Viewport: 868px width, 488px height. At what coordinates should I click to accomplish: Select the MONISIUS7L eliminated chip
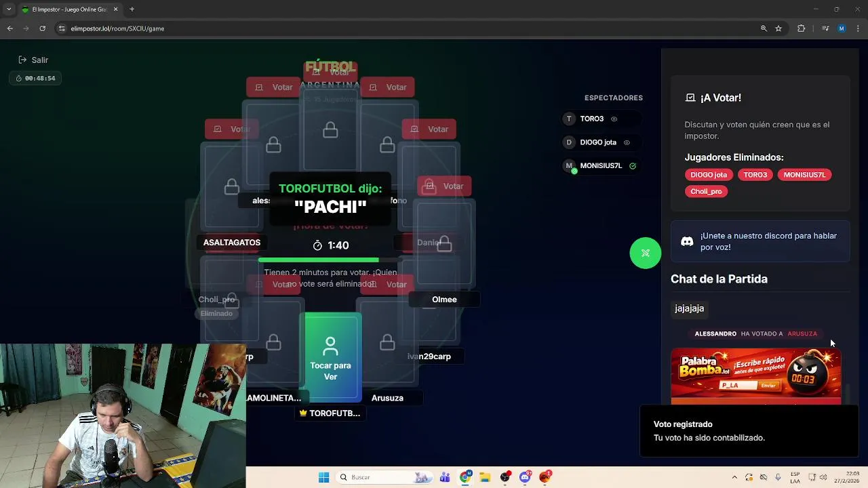point(804,175)
